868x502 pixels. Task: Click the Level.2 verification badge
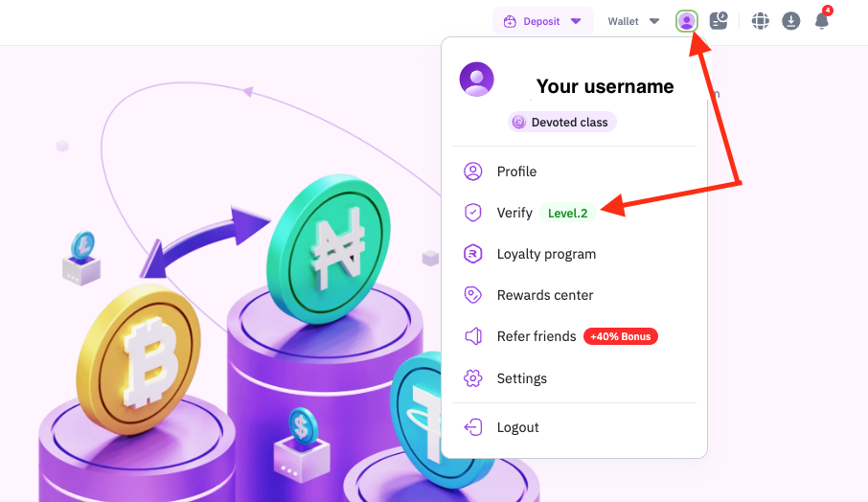(x=568, y=213)
